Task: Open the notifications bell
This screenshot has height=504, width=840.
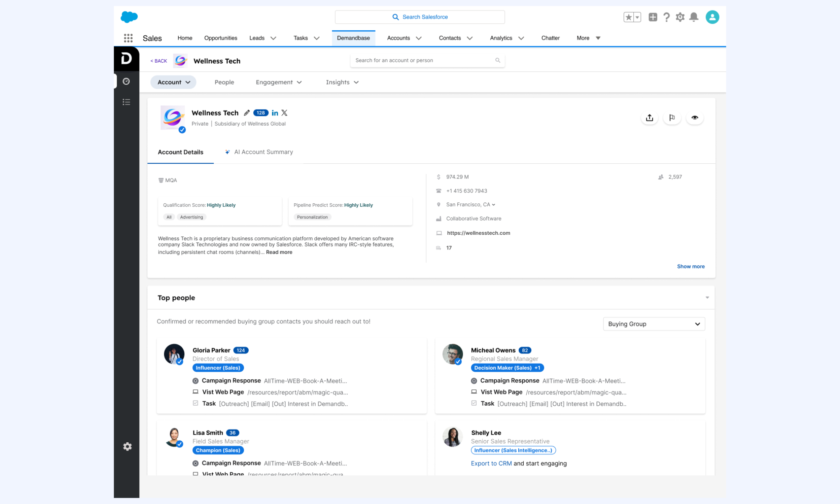Action: (694, 17)
